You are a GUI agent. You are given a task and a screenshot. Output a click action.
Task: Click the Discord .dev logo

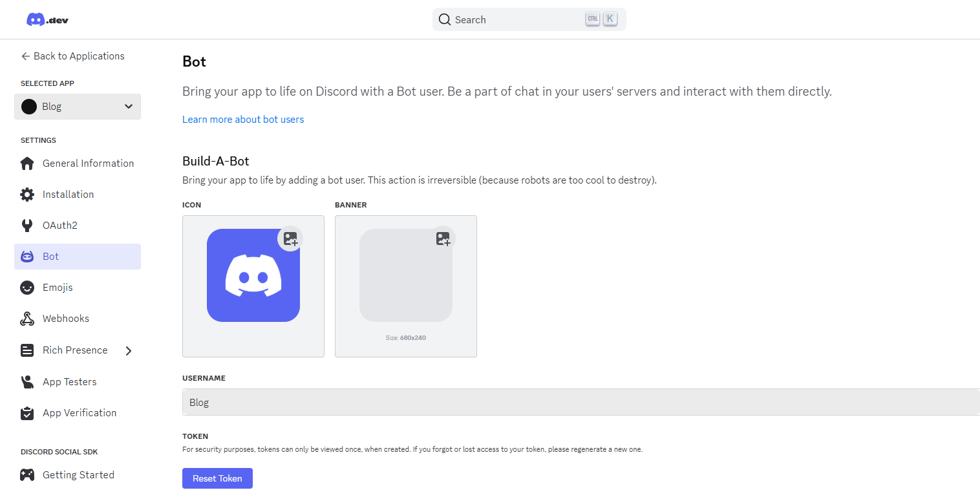point(47,19)
